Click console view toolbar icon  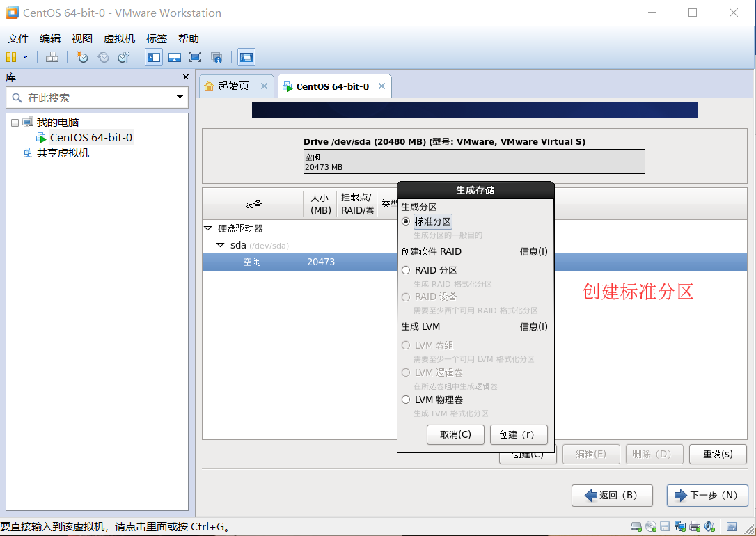(x=246, y=57)
